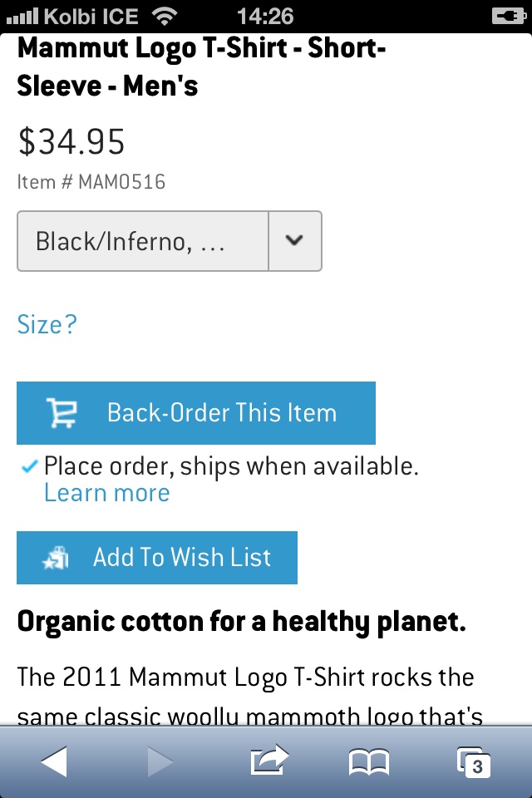This screenshot has height=798, width=532.
Task: Open the Black/Inferno color selector
Action: (x=143, y=241)
